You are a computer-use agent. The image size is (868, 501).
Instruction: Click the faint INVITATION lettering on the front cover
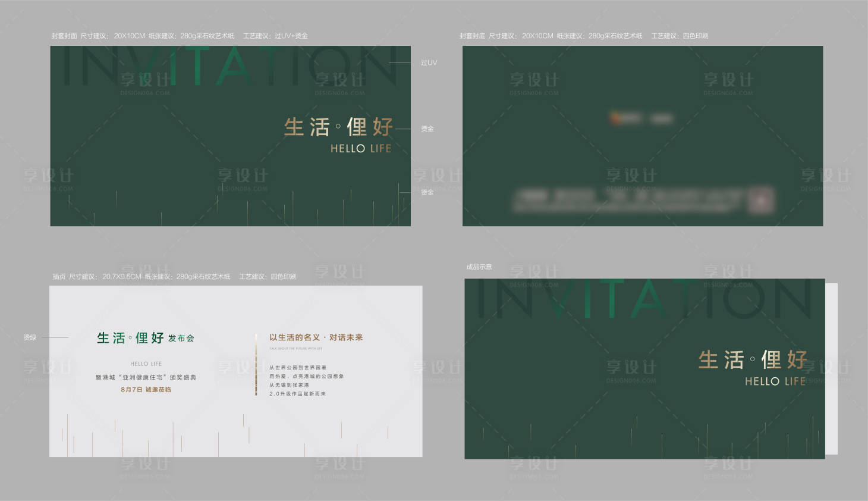(x=229, y=66)
